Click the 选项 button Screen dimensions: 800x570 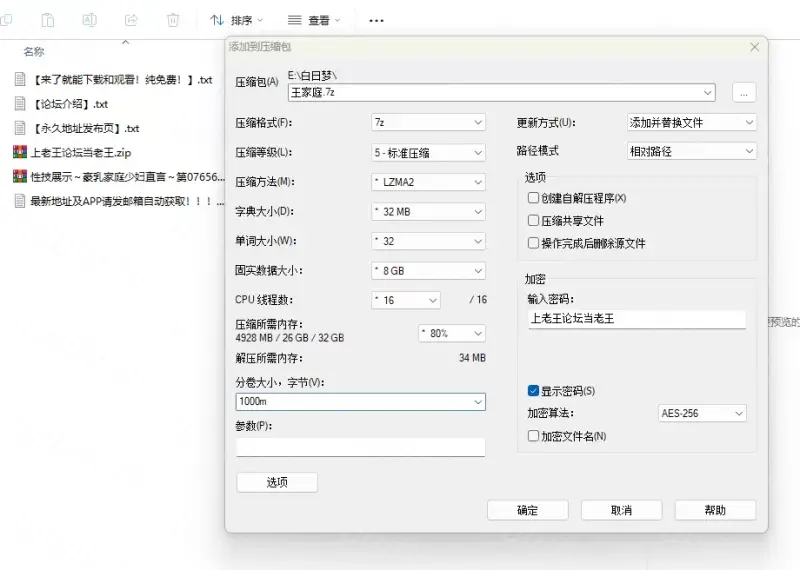[277, 482]
